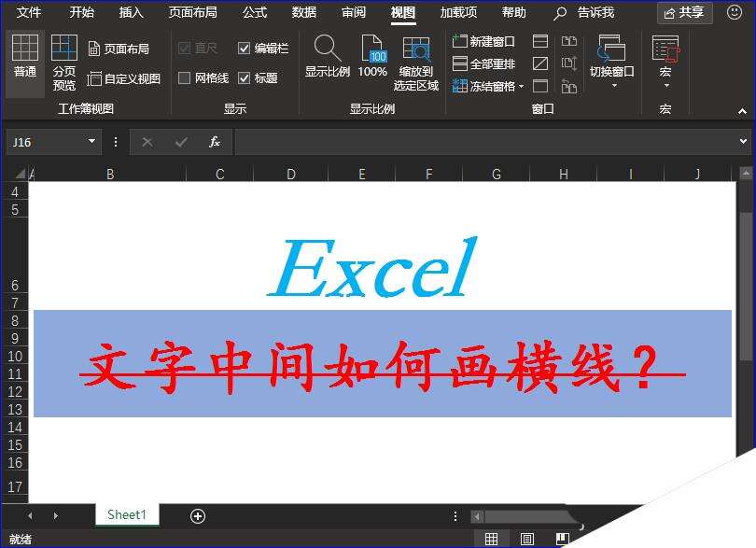Select the red strikethrough text 文字中间如何画横线
756x548 pixels.
(x=383, y=367)
